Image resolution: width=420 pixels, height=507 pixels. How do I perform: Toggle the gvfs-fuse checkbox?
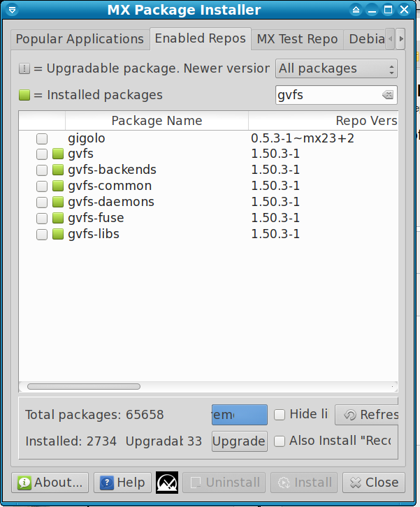42,219
